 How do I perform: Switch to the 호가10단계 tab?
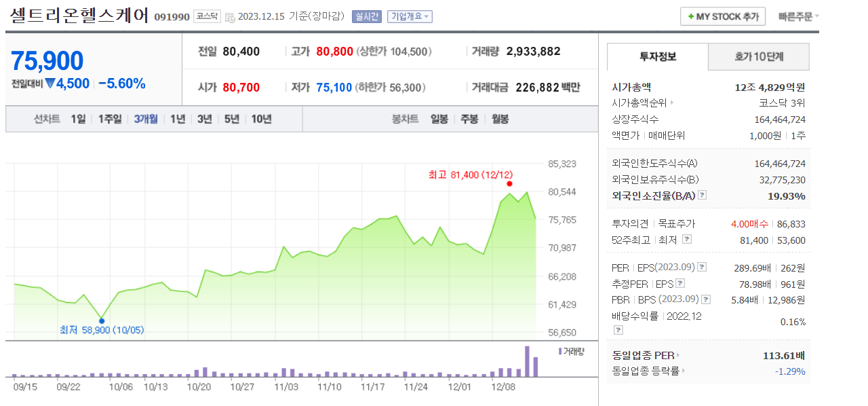759,57
